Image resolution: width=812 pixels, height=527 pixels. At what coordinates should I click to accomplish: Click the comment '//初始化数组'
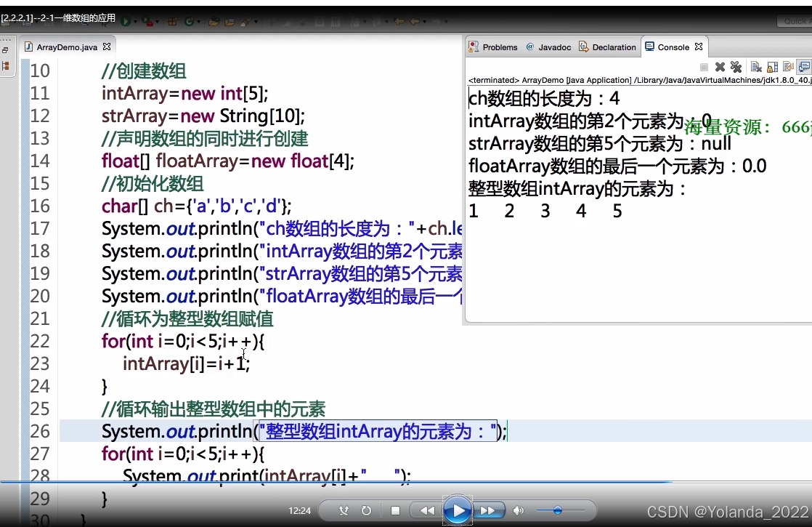(x=153, y=184)
